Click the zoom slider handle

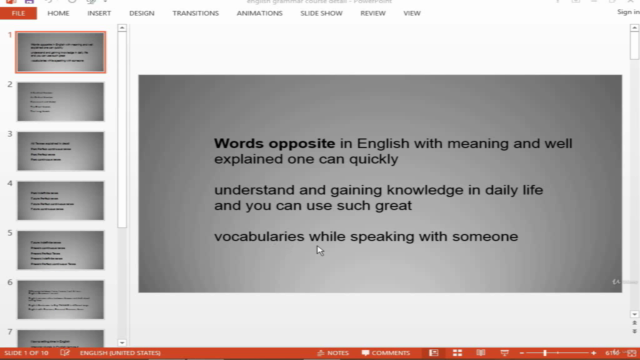coord(545,353)
